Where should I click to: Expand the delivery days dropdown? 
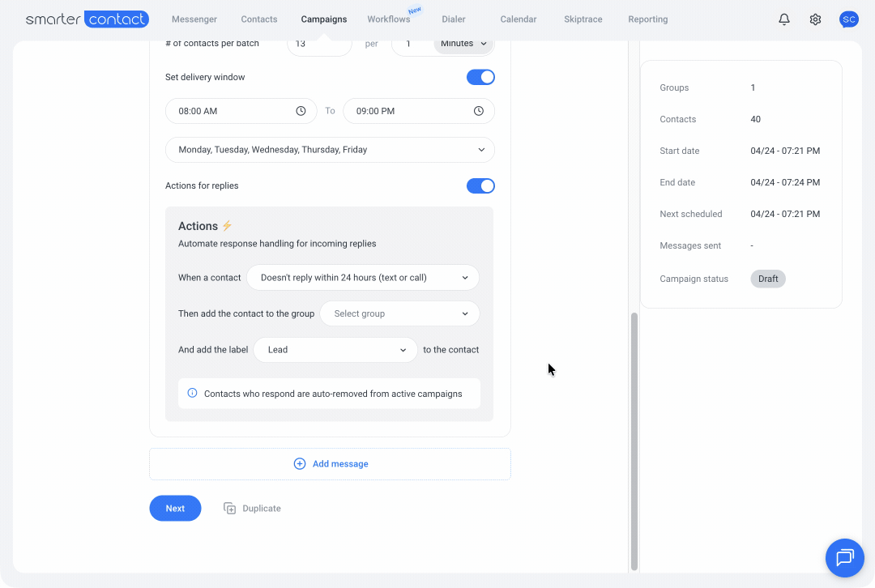coord(330,150)
